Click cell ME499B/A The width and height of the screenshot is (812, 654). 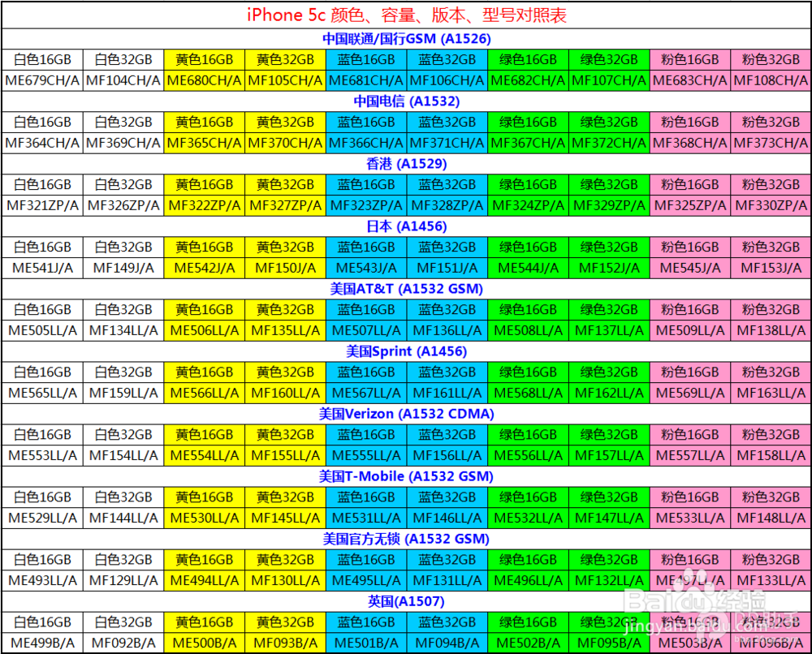point(42,643)
